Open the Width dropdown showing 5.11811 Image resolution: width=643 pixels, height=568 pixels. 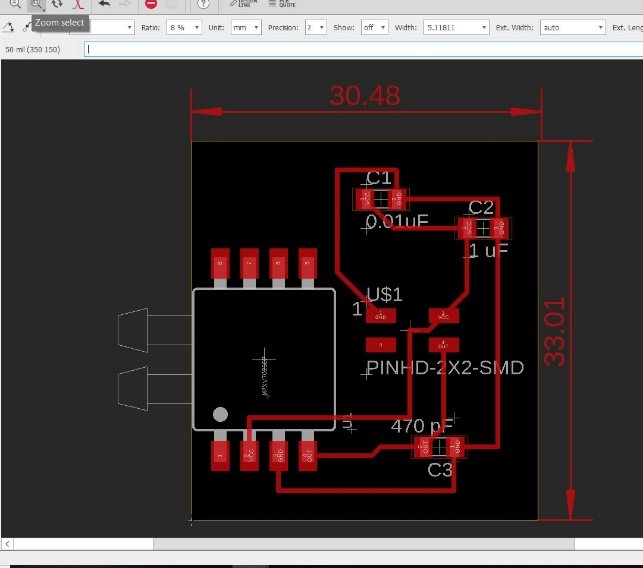(x=456, y=27)
